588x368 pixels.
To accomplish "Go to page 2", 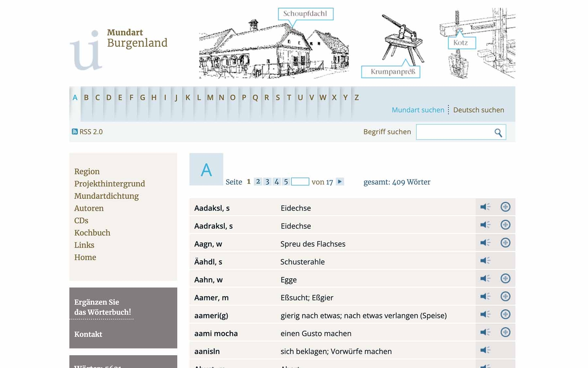I will (258, 181).
